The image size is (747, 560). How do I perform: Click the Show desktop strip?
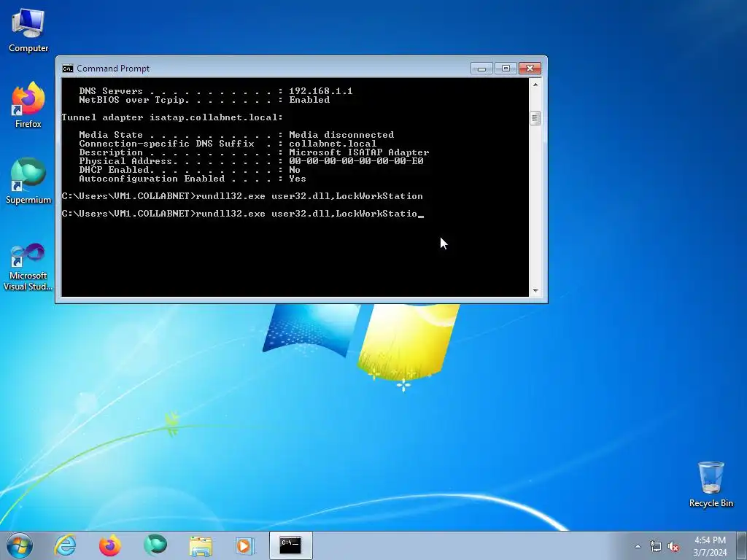(x=741, y=545)
